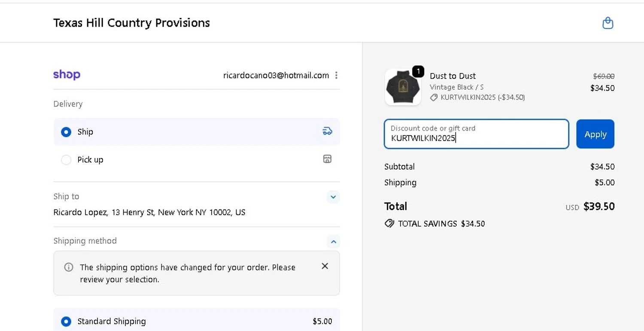Screen dimensions: 644x331
Task: Click the $5.00 Standard Shipping price
Action: pos(322,322)
